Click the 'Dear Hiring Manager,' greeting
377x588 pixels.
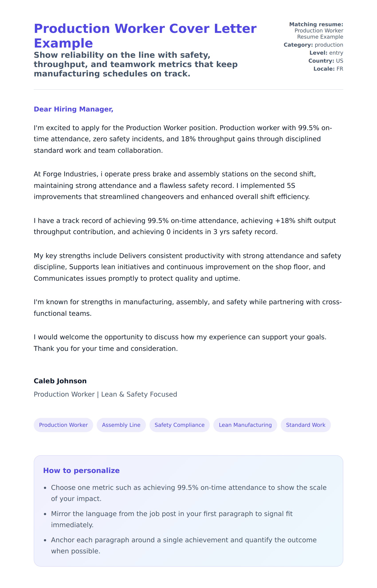click(73, 109)
